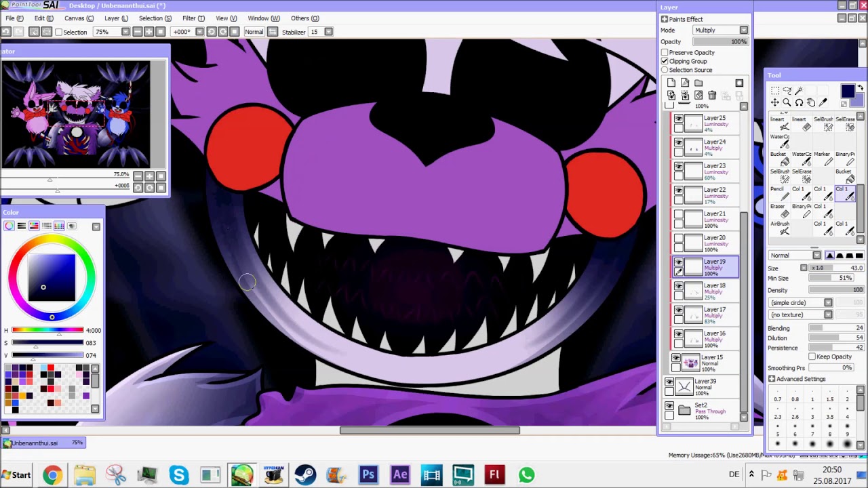Enable the Keep Opacity checkbox
868x488 pixels.
coord(812,357)
